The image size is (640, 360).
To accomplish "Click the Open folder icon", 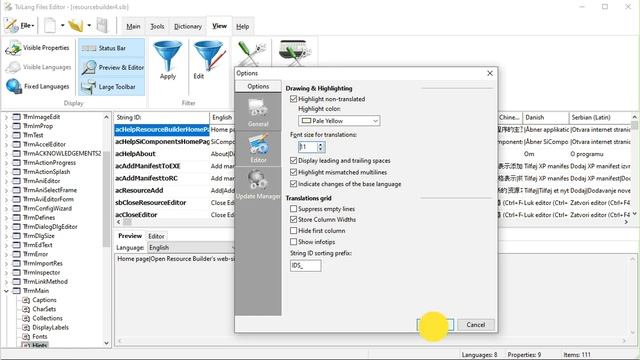I will (76, 25).
